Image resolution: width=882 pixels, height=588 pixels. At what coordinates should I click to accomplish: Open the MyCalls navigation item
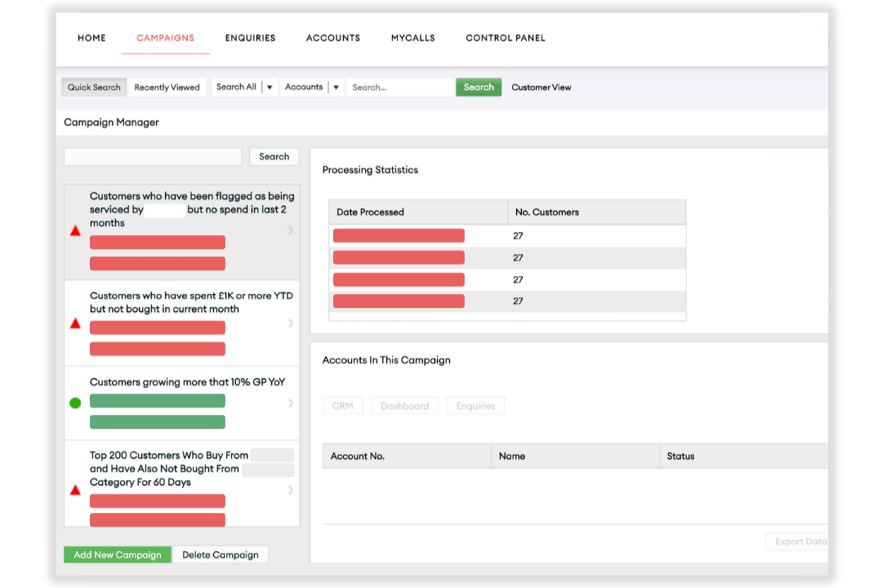click(x=412, y=38)
